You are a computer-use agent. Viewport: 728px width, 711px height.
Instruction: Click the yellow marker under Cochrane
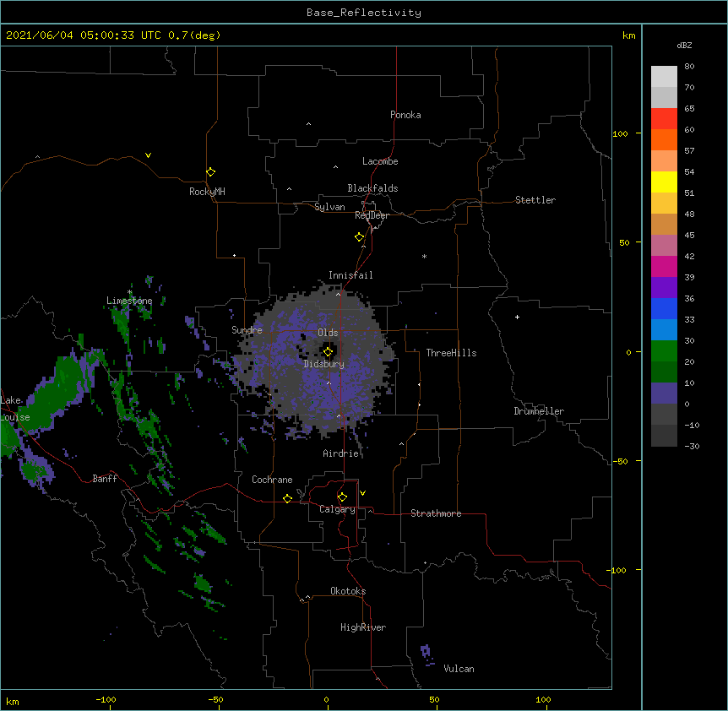click(287, 498)
